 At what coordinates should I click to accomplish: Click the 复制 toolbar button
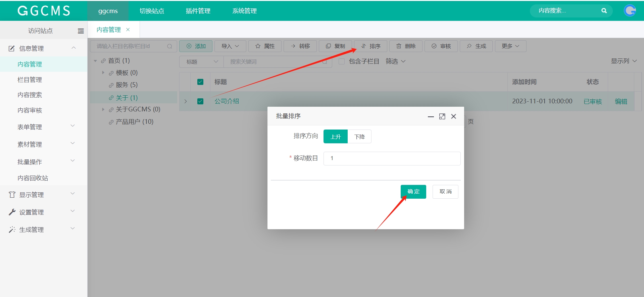335,46
